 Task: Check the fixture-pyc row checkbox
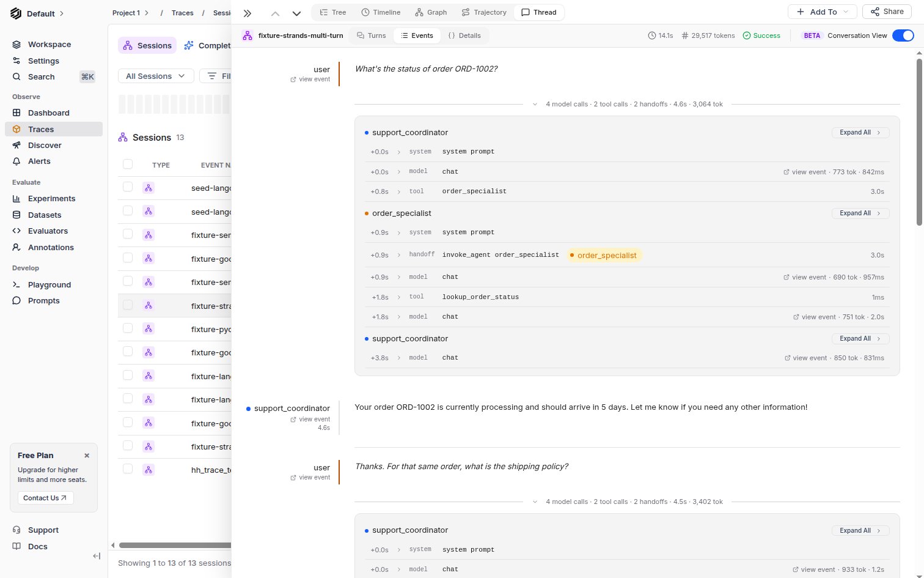pyautogui.click(x=128, y=328)
